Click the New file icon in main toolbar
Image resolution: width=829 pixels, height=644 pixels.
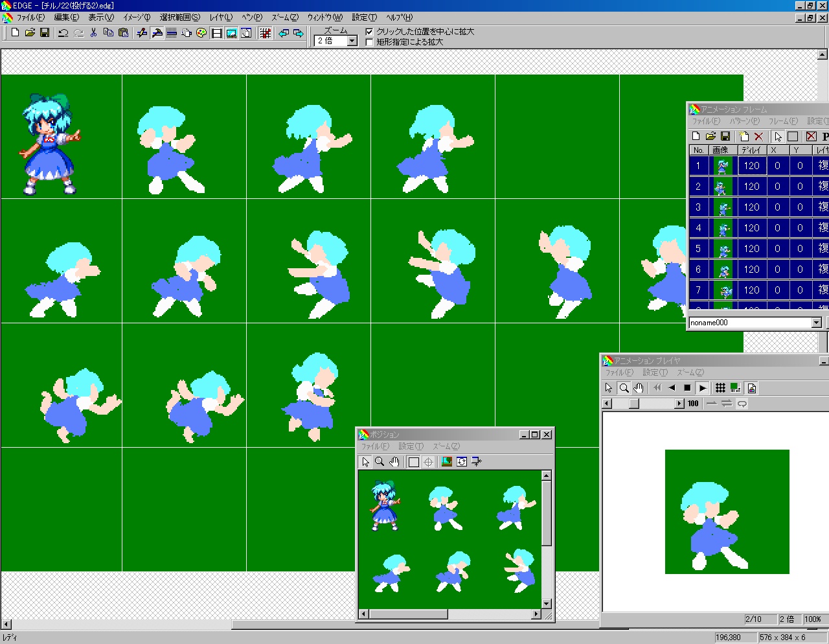[15, 32]
